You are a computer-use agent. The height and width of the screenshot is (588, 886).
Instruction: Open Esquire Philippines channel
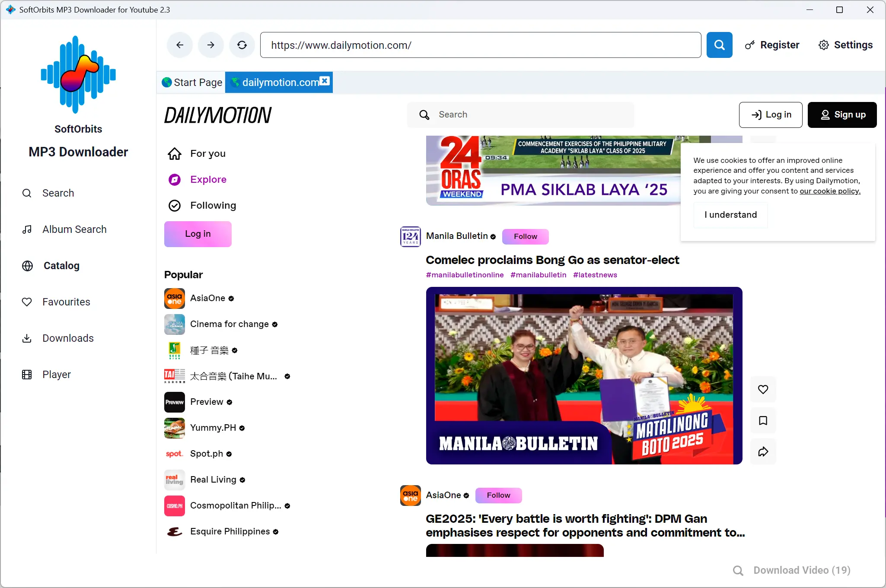click(221, 531)
